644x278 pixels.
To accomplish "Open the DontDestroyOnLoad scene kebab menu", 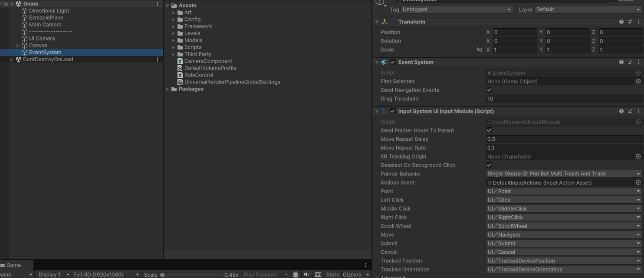I will click(158, 59).
